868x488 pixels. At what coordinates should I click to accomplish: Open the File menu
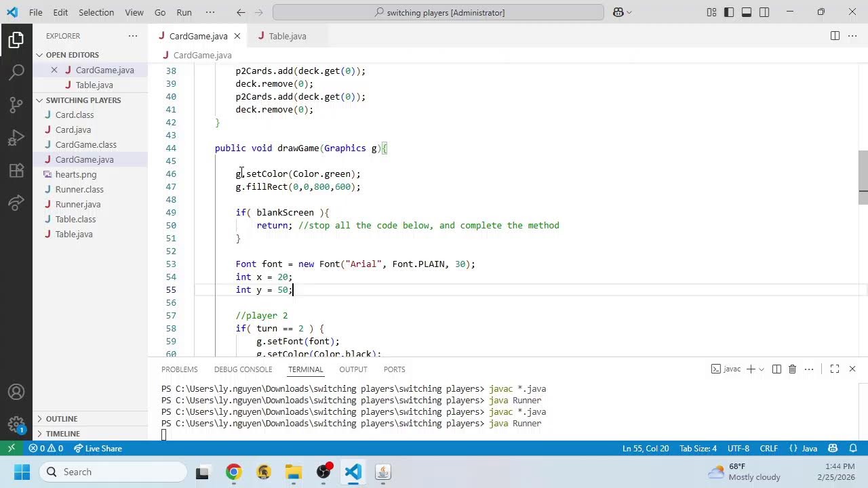[x=36, y=12]
